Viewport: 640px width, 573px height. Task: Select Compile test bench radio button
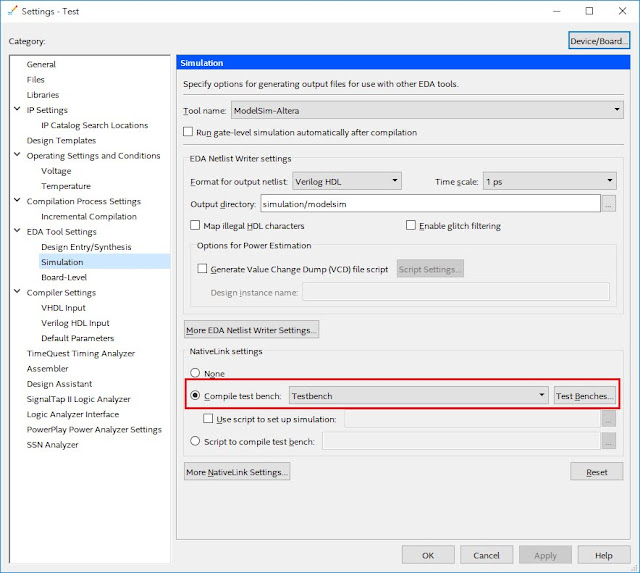(x=195, y=395)
